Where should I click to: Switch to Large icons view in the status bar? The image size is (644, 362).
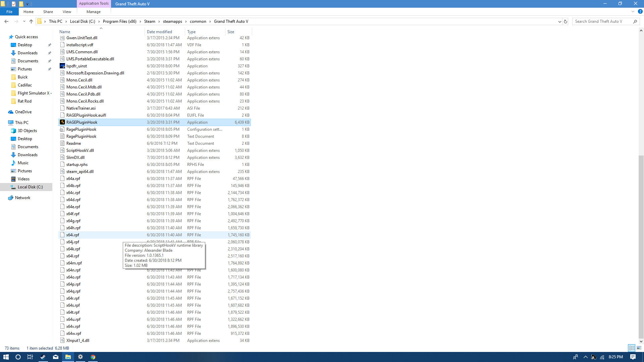point(639,348)
